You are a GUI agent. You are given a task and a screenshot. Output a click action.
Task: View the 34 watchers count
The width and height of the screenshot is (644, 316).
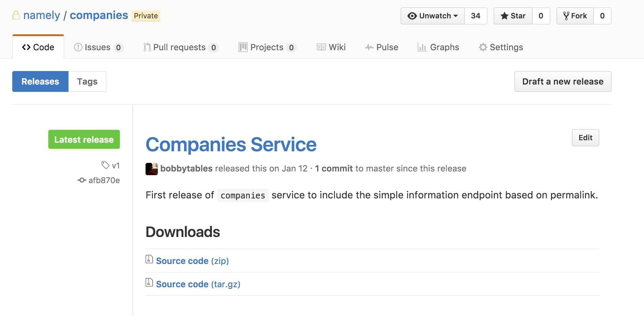click(x=476, y=16)
